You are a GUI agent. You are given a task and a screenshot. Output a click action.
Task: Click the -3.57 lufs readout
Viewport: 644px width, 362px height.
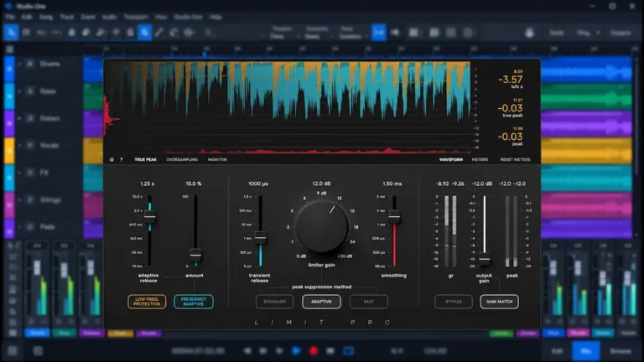[511, 80]
